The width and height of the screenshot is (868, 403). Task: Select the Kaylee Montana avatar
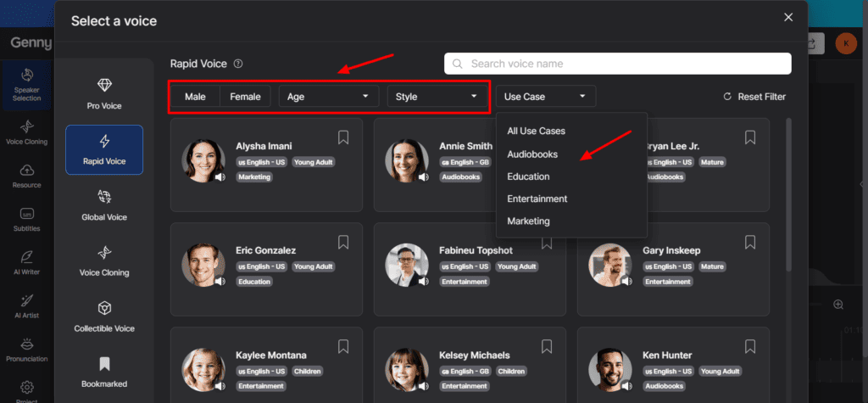click(x=203, y=370)
